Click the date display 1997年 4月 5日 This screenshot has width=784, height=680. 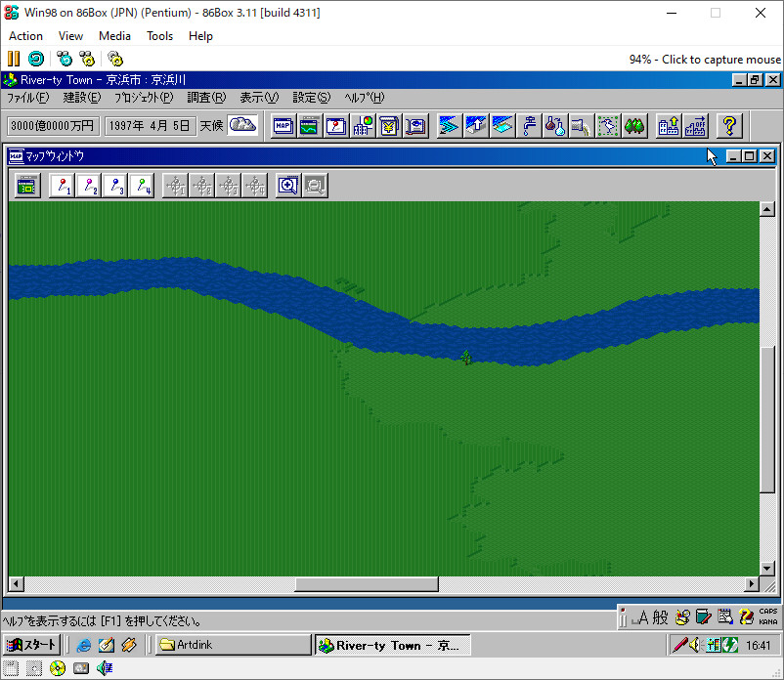click(150, 125)
